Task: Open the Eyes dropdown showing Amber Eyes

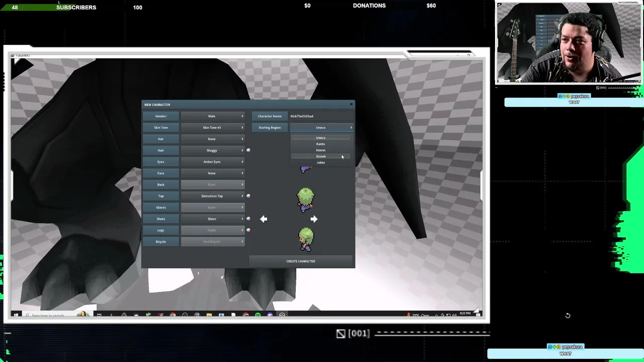Action: tap(212, 162)
